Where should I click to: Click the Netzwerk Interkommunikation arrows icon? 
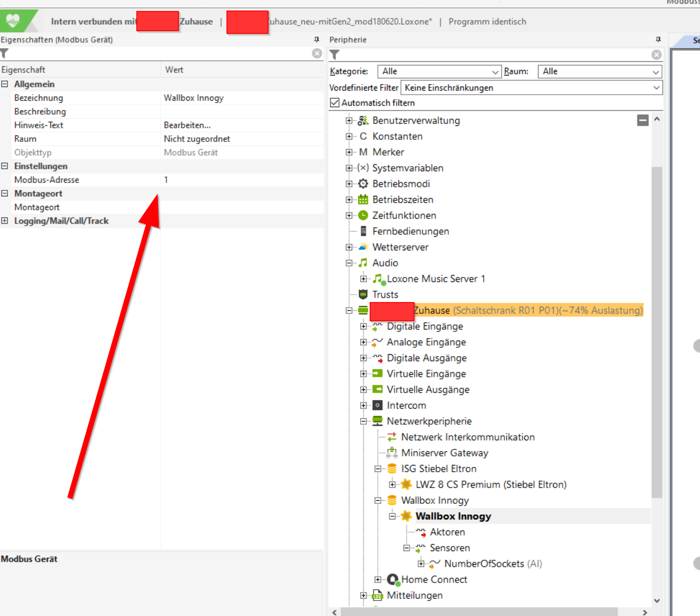point(392,437)
